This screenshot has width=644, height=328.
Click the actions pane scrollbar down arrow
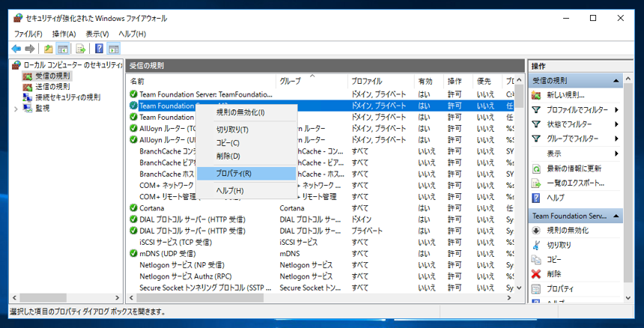pos(628,297)
